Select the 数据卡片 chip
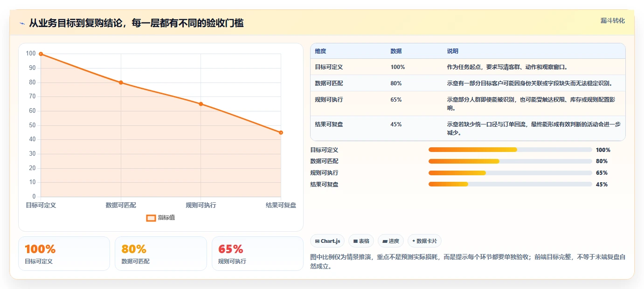Screen dimensions: 644x289 424,241
